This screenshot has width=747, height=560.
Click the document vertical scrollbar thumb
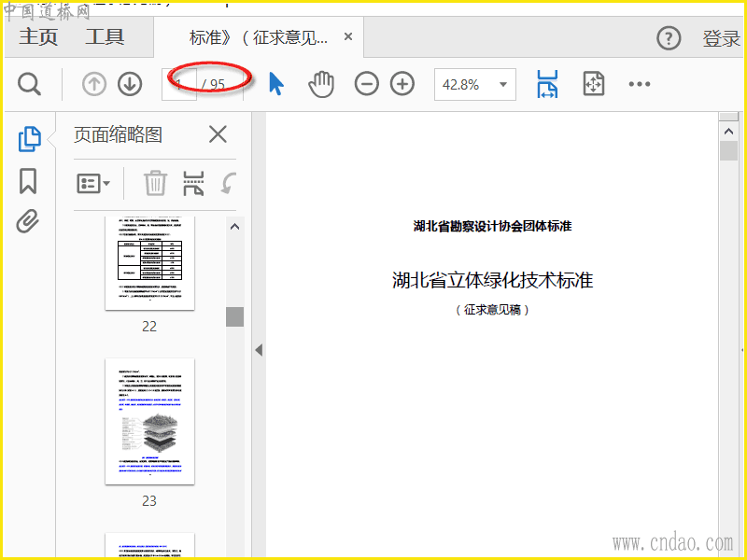coord(728,151)
